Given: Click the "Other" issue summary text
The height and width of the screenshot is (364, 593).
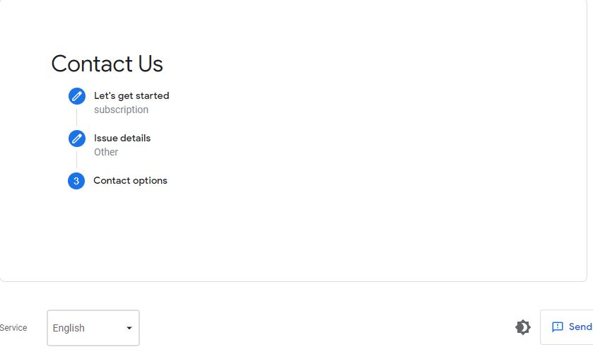Looking at the screenshot, I should tap(106, 152).
